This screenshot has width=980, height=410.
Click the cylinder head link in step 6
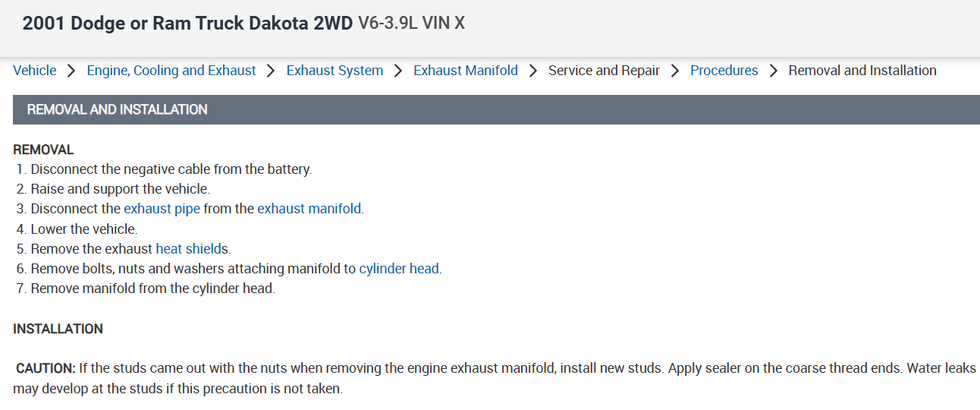[x=398, y=268]
